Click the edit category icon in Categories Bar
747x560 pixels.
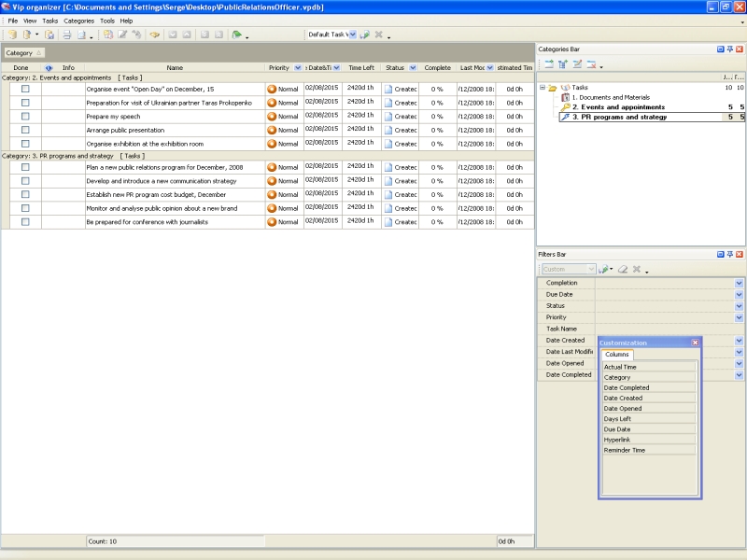point(577,64)
